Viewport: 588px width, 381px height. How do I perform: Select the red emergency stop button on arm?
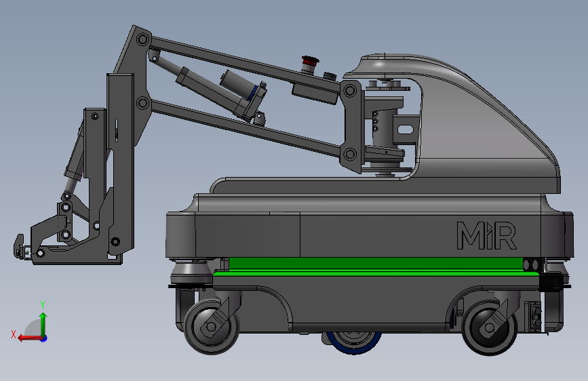tap(310, 60)
